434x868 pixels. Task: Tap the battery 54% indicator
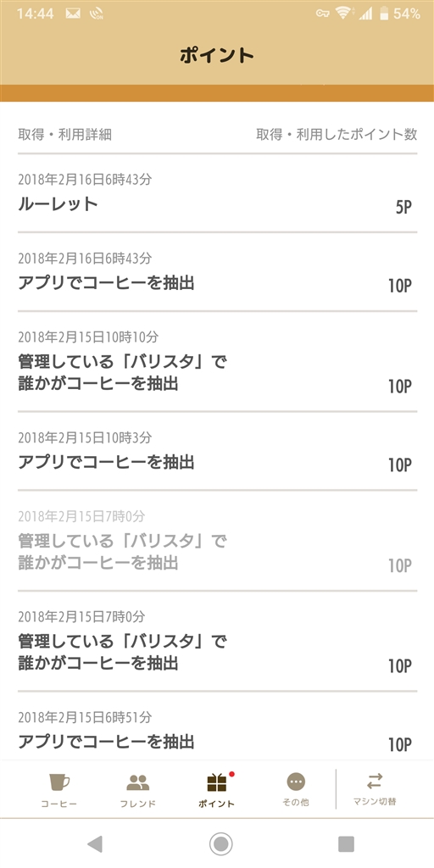point(400,14)
